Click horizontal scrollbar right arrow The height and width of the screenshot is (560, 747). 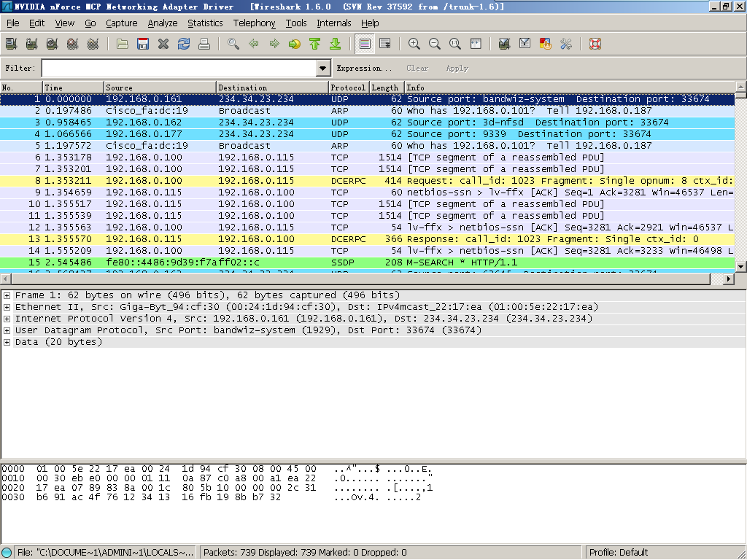[x=729, y=279]
